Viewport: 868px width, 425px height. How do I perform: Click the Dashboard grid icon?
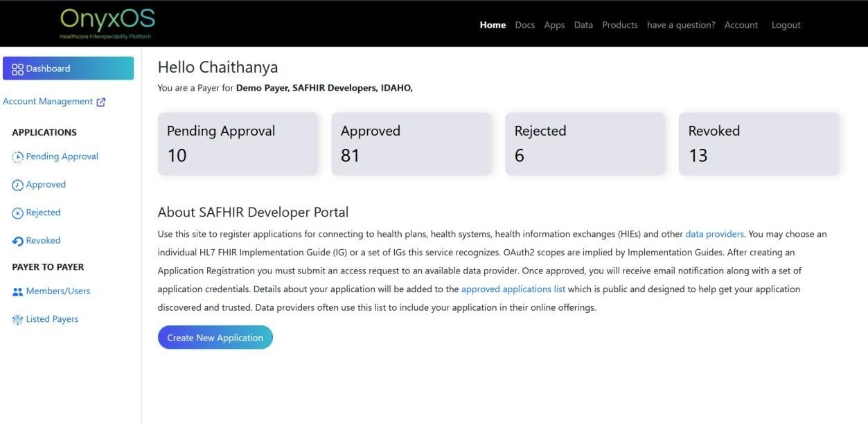[17, 69]
